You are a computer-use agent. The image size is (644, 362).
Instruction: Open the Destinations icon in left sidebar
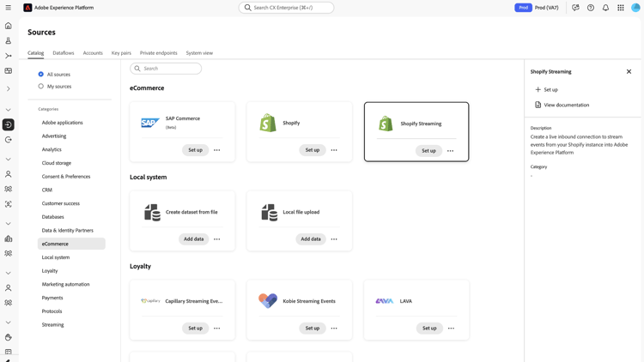(x=9, y=140)
